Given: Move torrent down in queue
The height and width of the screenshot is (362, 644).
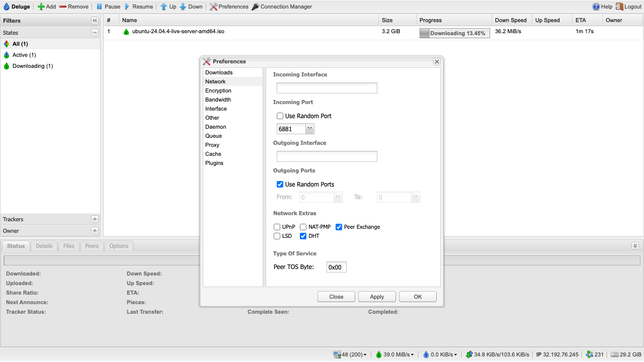Looking at the screenshot, I should [183, 7].
